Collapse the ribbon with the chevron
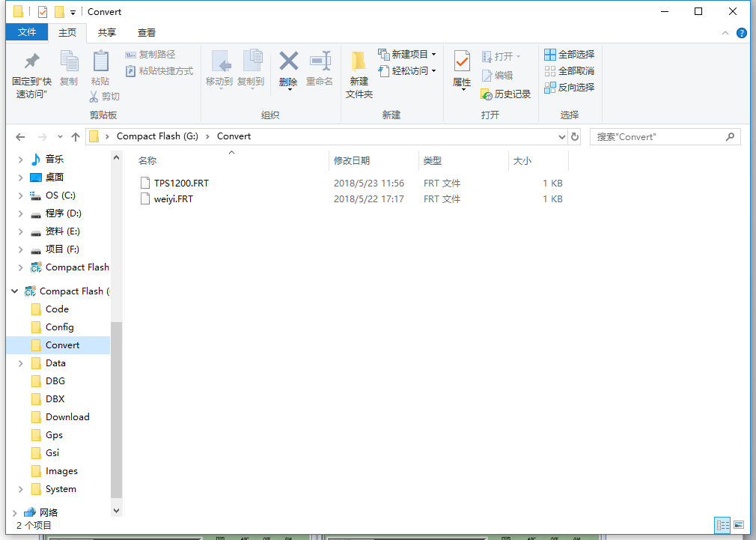 pyautogui.click(x=725, y=33)
